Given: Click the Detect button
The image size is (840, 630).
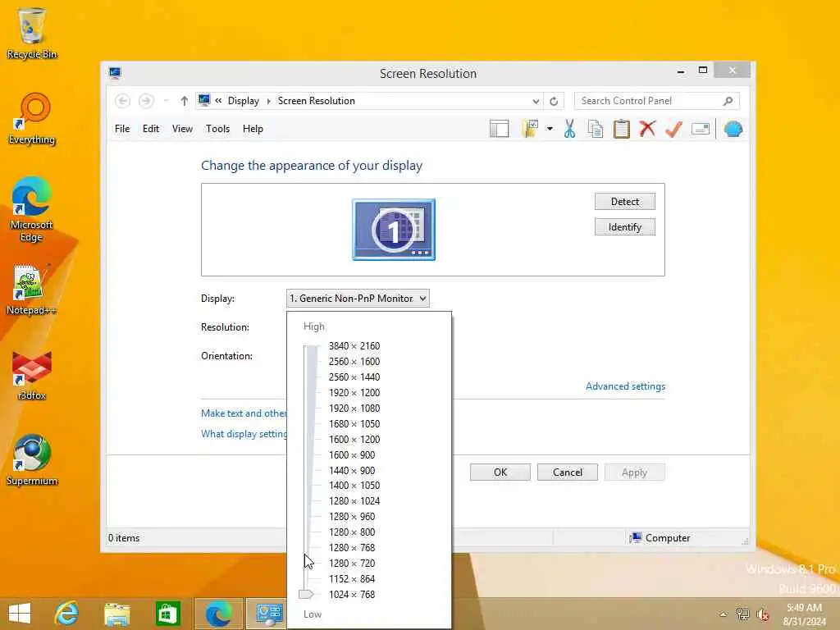Looking at the screenshot, I should (624, 202).
